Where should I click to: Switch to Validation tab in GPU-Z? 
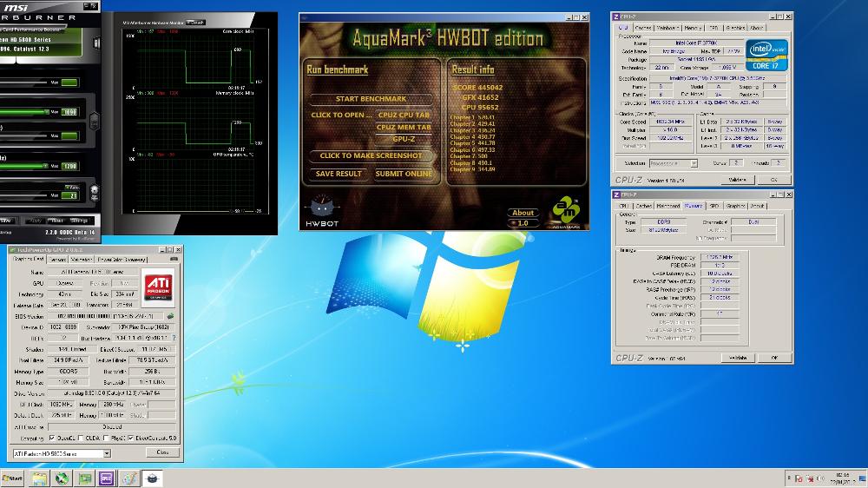pos(82,260)
